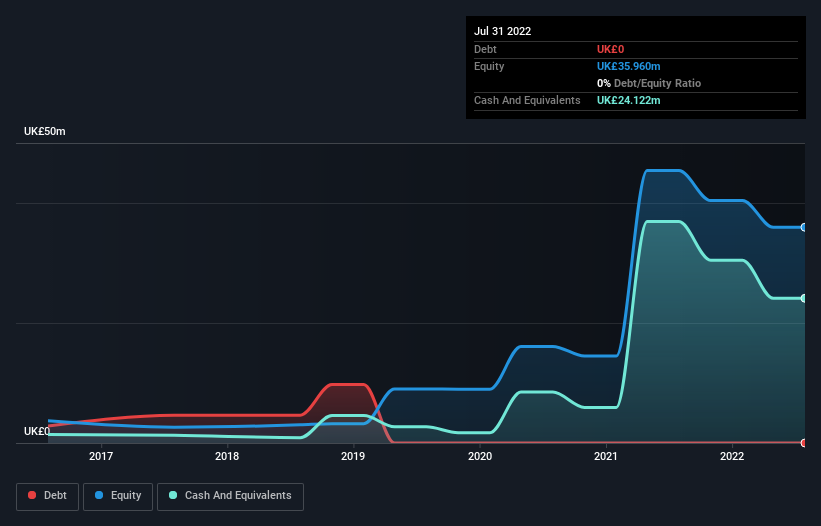The image size is (821, 526).
Task: Toggle the Cash And Equivalents legend button
Action: point(230,496)
